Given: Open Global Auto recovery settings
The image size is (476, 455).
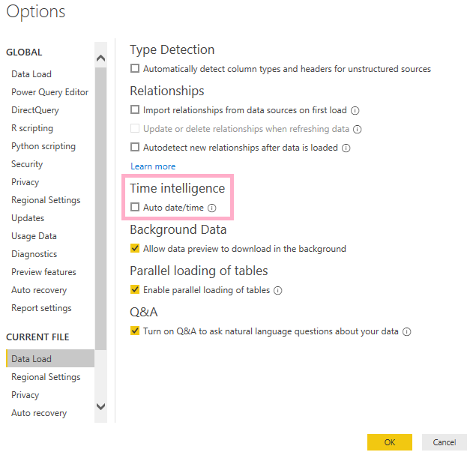Looking at the screenshot, I should (39, 290).
